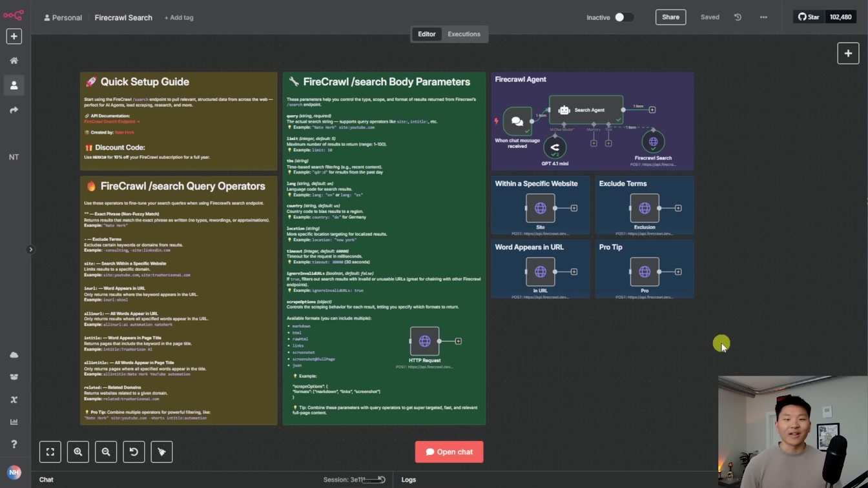Open the Chat panel tab at bottom

(46, 480)
